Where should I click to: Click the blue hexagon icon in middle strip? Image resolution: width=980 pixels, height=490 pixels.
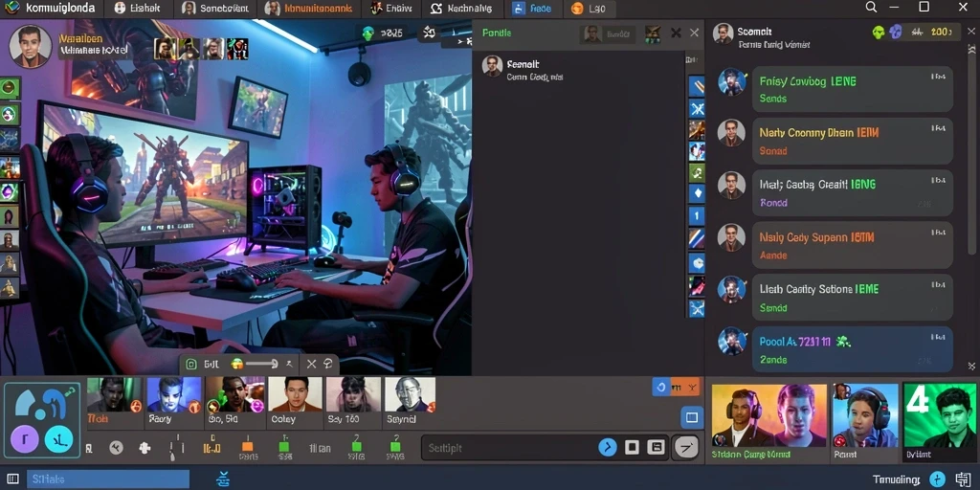point(697,262)
